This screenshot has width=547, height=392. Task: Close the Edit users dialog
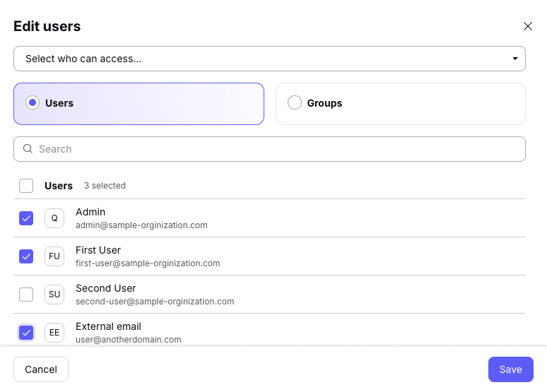(527, 26)
